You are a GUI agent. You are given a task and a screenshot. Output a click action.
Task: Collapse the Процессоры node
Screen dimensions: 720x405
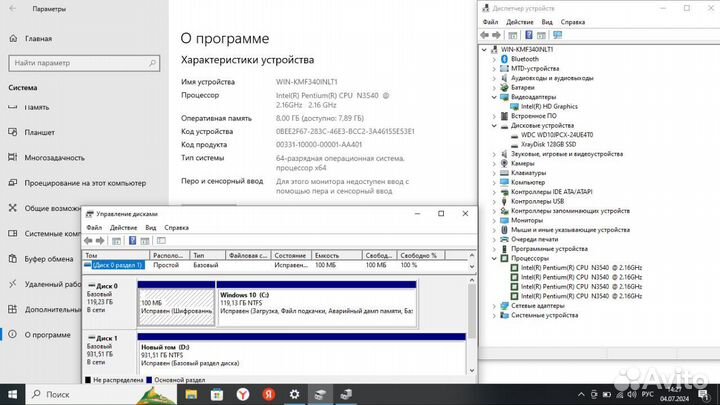[x=494, y=259]
